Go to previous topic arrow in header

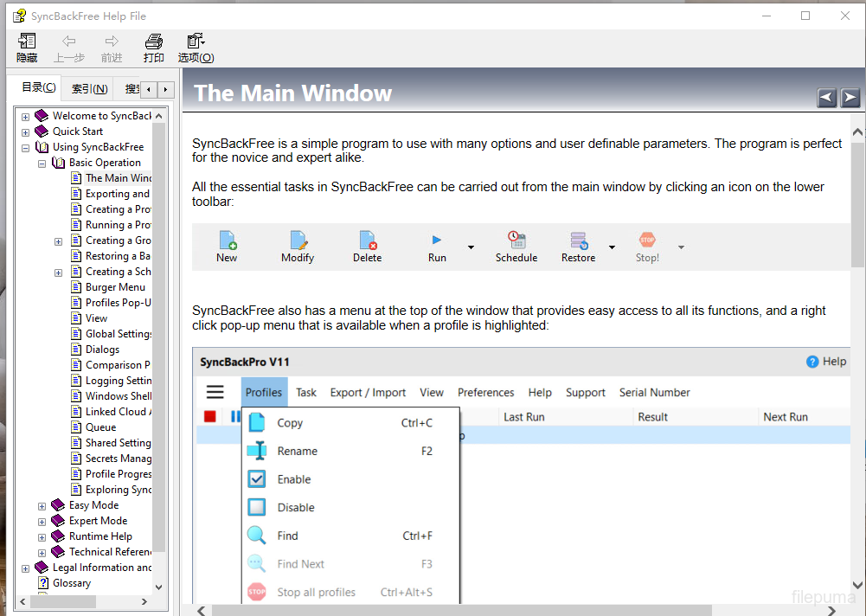(827, 98)
